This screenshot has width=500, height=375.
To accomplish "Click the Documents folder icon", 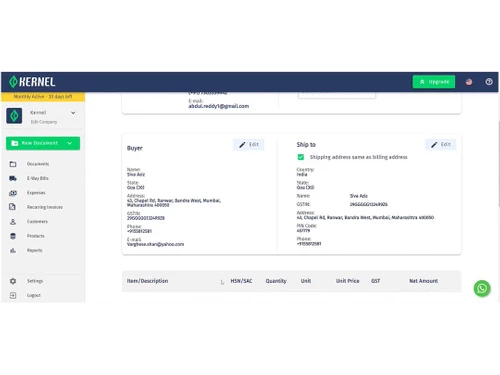I will click(13, 164).
